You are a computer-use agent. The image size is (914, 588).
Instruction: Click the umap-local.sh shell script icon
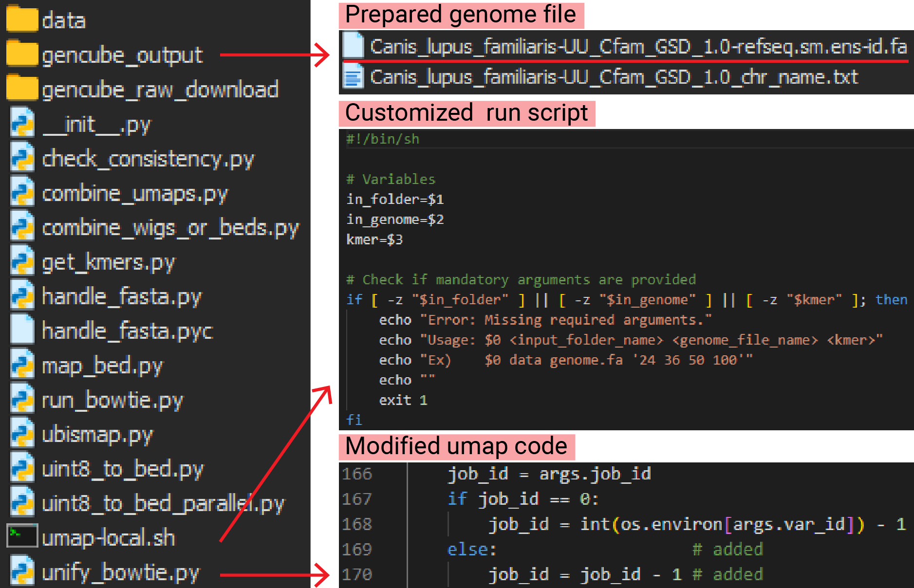(x=22, y=536)
